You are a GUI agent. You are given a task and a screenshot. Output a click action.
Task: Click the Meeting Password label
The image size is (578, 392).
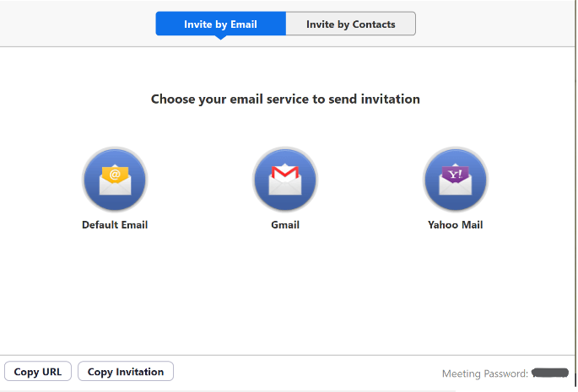point(485,373)
